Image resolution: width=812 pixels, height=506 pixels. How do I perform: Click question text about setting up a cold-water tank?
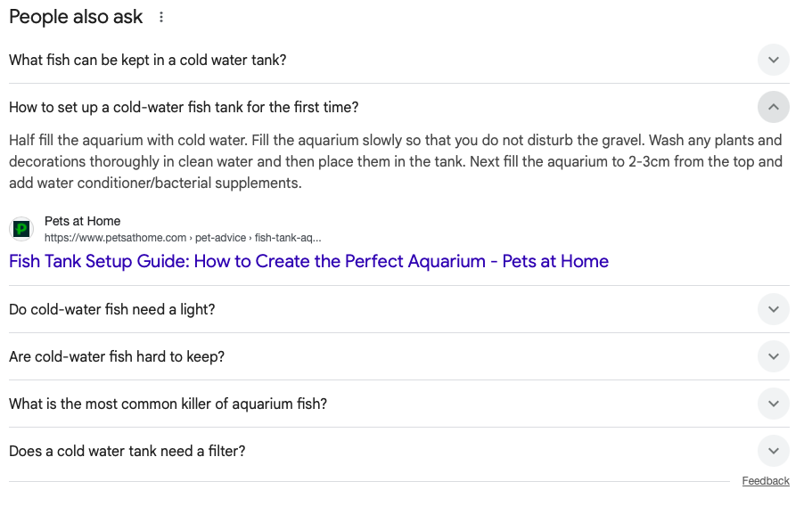(184, 107)
